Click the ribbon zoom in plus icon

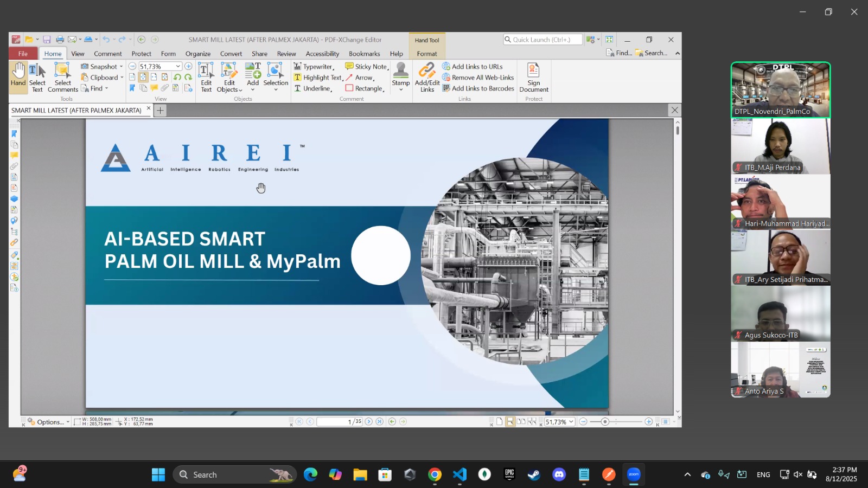tap(188, 66)
